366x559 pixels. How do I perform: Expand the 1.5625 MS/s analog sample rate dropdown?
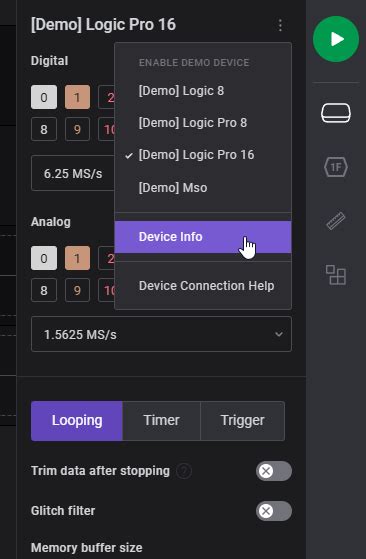[x=161, y=334]
